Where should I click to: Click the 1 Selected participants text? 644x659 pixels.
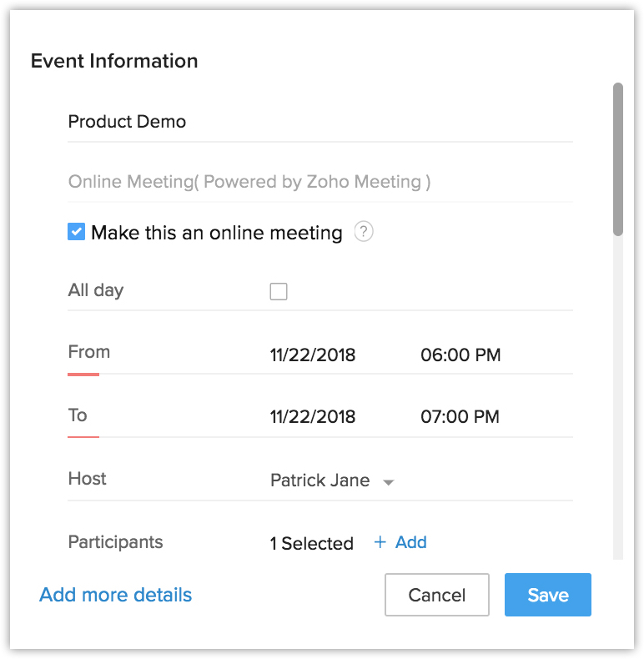[x=311, y=544]
